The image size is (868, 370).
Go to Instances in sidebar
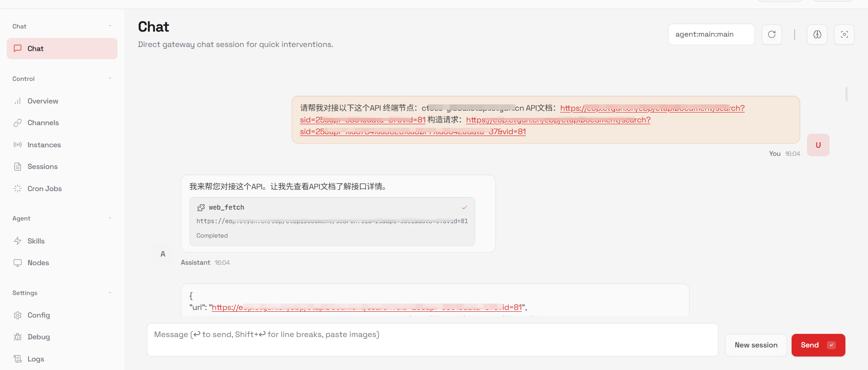44,145
